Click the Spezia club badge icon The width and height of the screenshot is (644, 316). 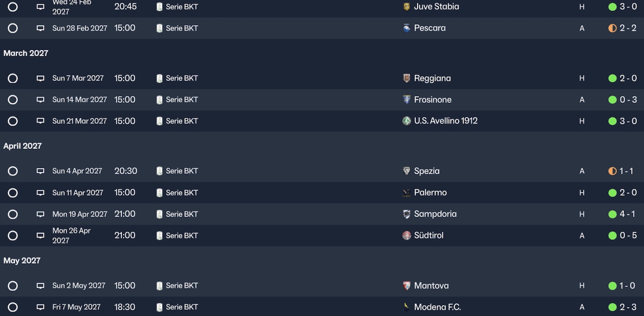(x=406, y=171)
